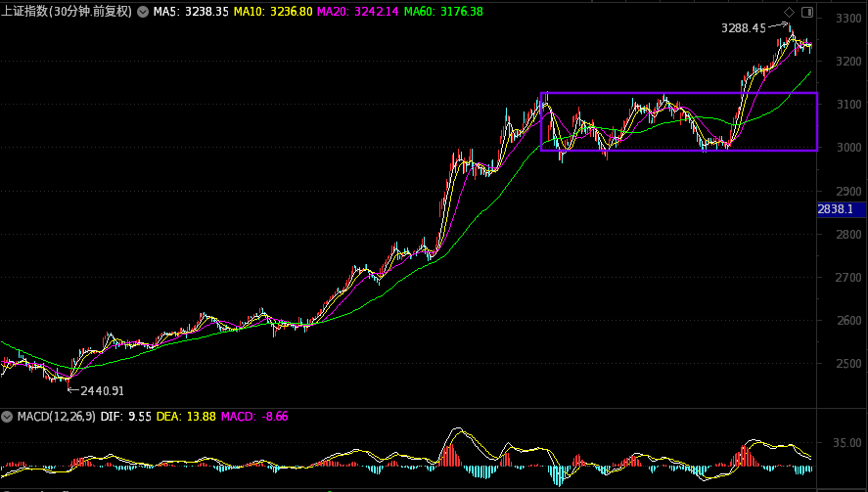Click the MACD(12,26,9) indicator name
Viewport: 868px width, 492px height.
click(57, 417)
